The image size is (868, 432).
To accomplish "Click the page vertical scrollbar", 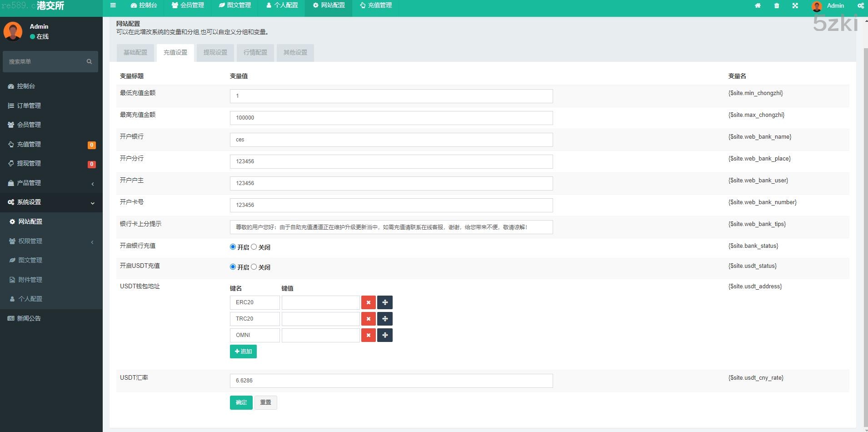I will pyautogui.click(x=865, y=227).
